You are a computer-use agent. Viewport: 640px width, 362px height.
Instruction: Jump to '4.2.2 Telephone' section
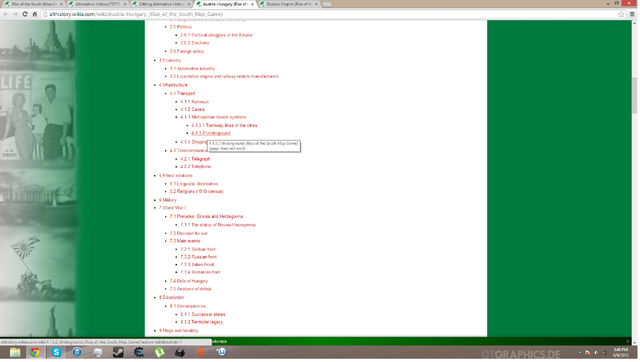tap(196, 167)
